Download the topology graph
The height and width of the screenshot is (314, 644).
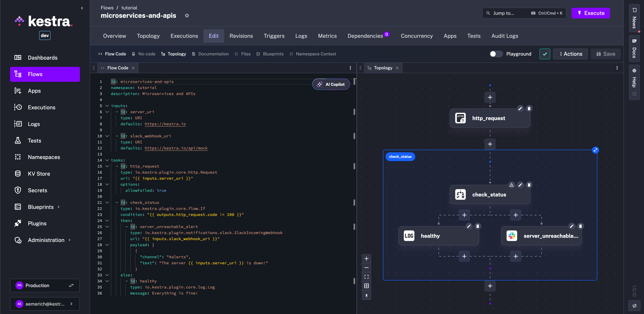coord(367,295)
